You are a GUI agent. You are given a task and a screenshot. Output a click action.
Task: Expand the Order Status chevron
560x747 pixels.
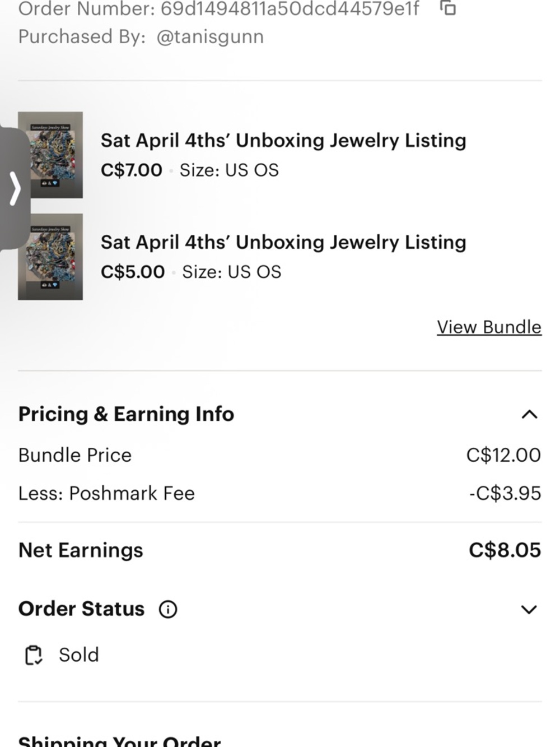(x=529, y=609)
